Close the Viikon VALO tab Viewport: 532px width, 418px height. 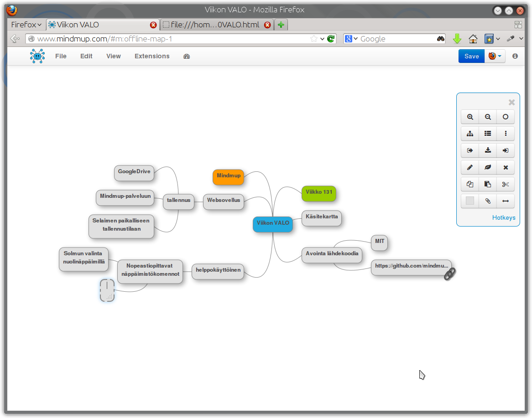(x=153, y=25)
